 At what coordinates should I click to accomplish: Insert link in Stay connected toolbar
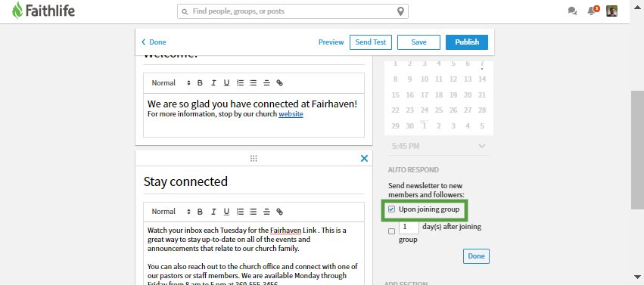(x=280, y=212)
